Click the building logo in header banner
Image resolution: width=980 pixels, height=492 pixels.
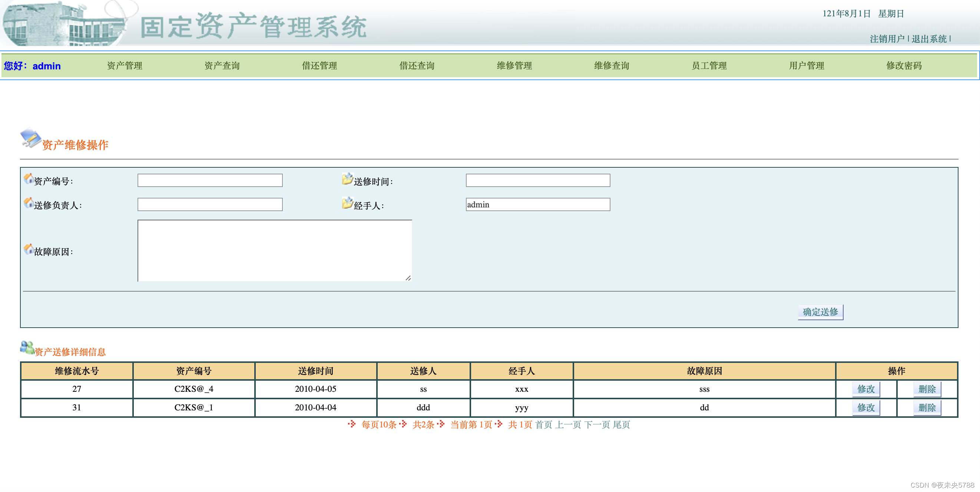pos(64,24)
